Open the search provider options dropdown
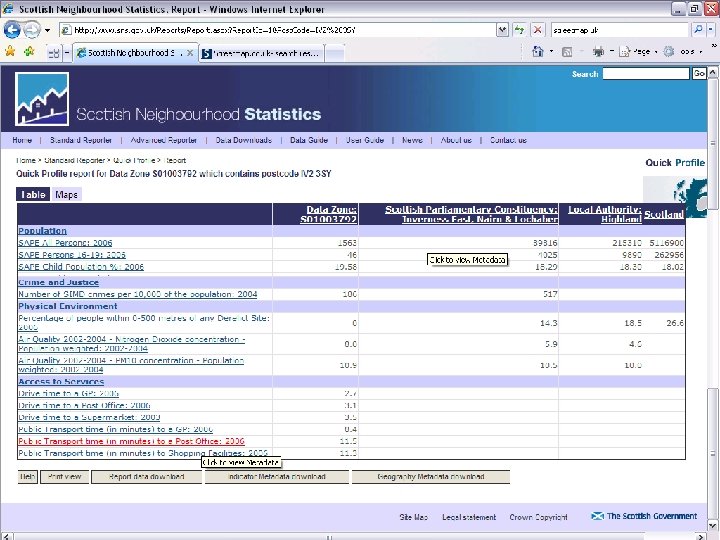Screen dimensions: 720x540 [710, 30]
